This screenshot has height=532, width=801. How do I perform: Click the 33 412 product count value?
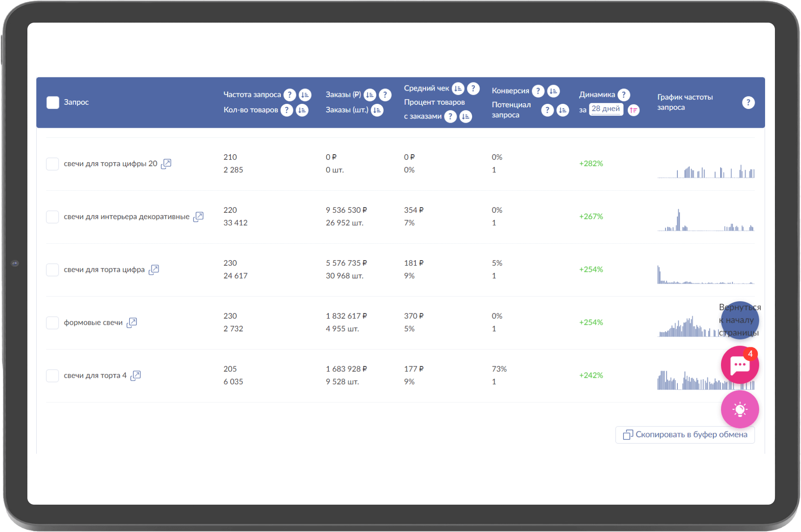[235, 223]
